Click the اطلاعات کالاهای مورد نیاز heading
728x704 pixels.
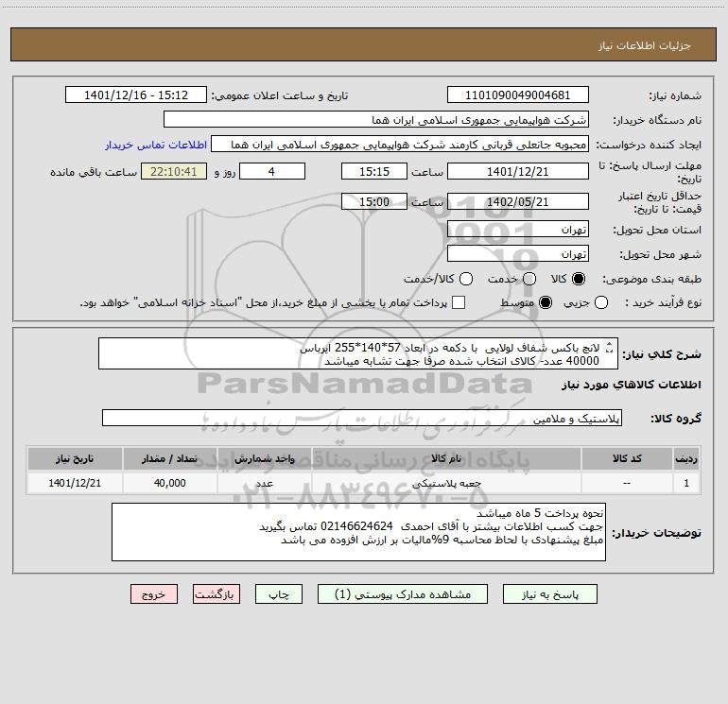632,385
